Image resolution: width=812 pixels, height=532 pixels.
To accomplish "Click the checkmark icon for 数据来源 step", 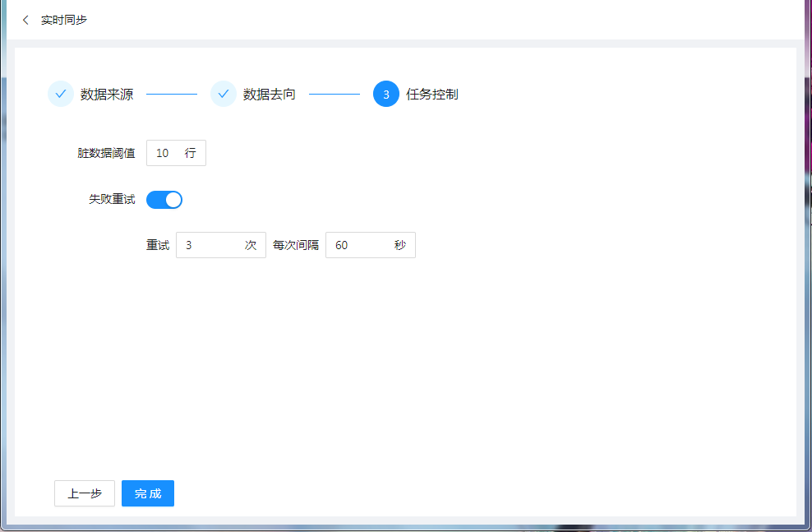I will [61, 94].
